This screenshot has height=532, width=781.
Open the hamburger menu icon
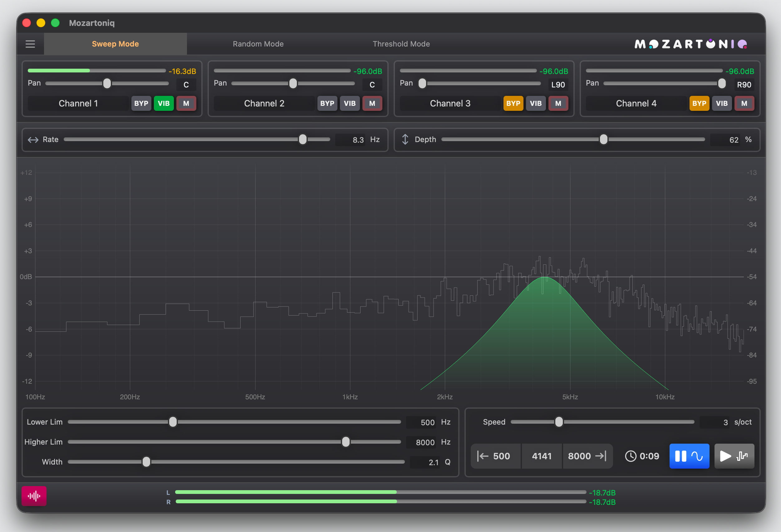[x=30, y=44]
